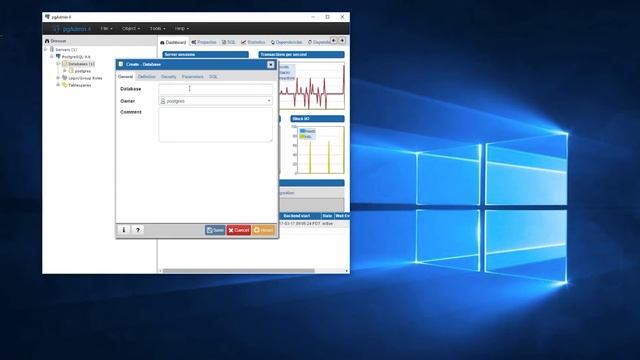Select the Databases (1) tree item
The width and height of the screenshot is (640, 360).
(x=81, y=64)
